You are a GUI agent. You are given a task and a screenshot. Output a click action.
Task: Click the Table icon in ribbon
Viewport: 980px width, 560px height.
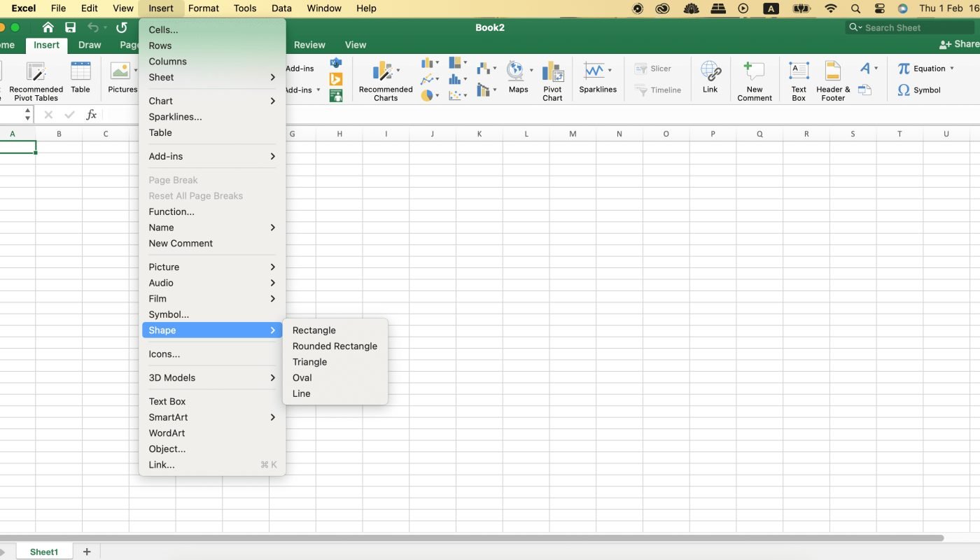click(80, 72)
